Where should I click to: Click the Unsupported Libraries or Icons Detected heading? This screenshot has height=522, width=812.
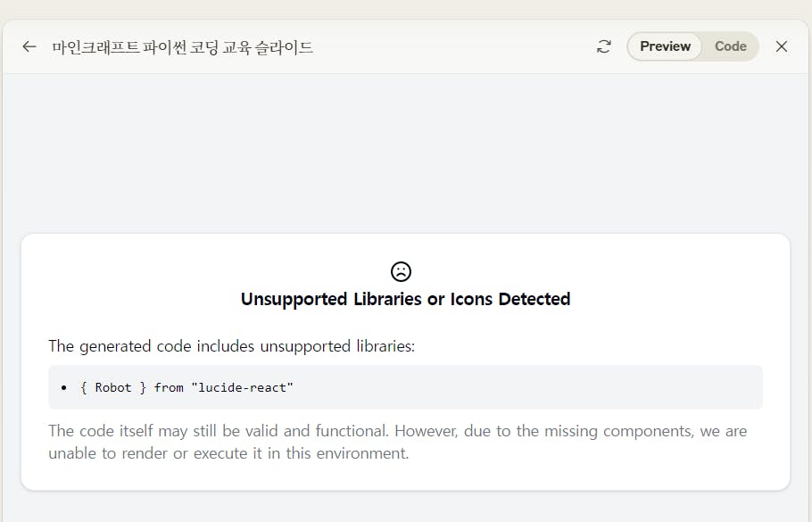click(405, 299)
